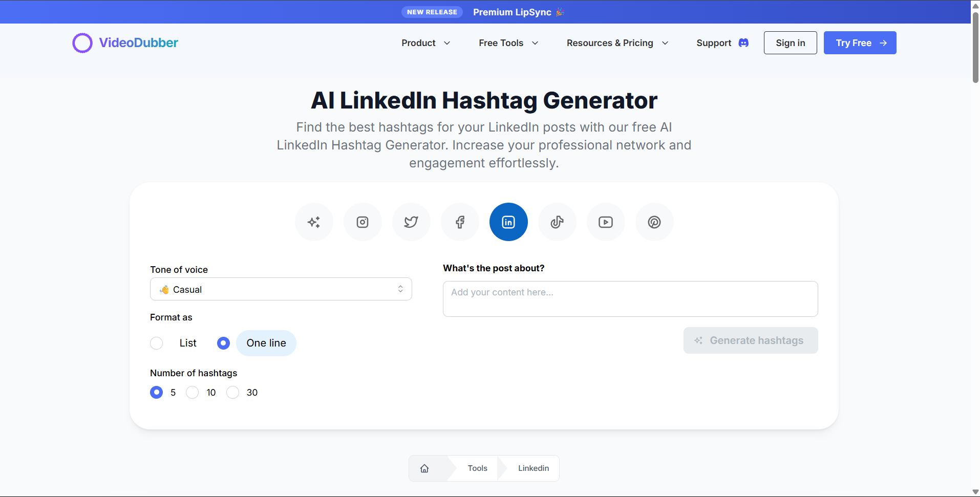Choose the List format radio button
The image size is (980, 497).
tap(157, 343)
